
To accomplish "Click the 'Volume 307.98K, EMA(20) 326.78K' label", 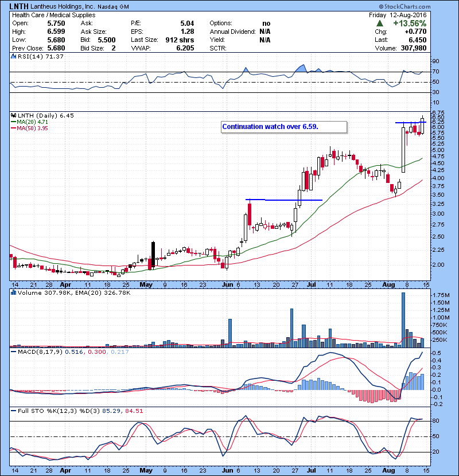I will click(x=74, y=292).
